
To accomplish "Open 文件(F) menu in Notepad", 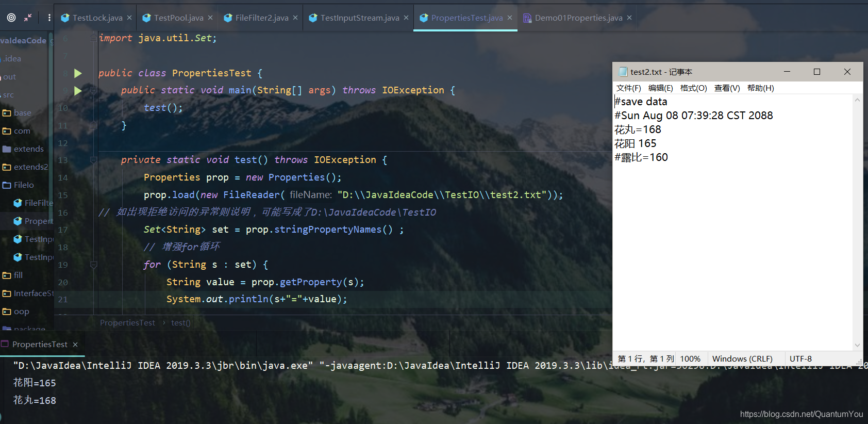I will click(629, 88).
